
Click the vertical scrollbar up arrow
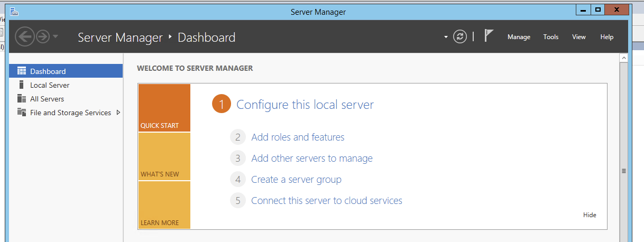pos(623,58)
